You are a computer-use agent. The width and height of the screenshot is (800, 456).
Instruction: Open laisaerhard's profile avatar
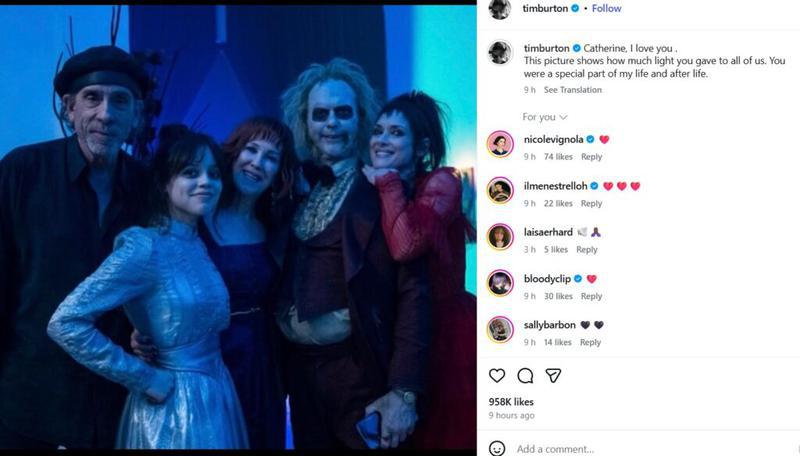tap(500, 237)
